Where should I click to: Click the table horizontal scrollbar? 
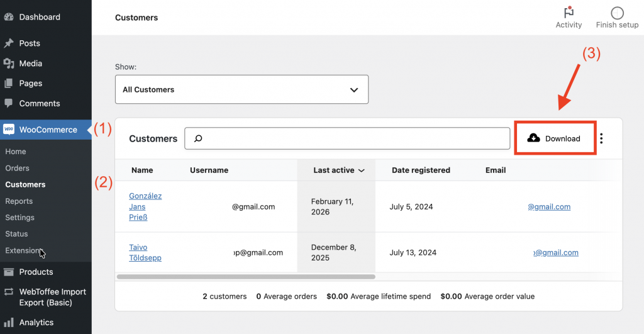pyautogui.click(x=246, y=277)
